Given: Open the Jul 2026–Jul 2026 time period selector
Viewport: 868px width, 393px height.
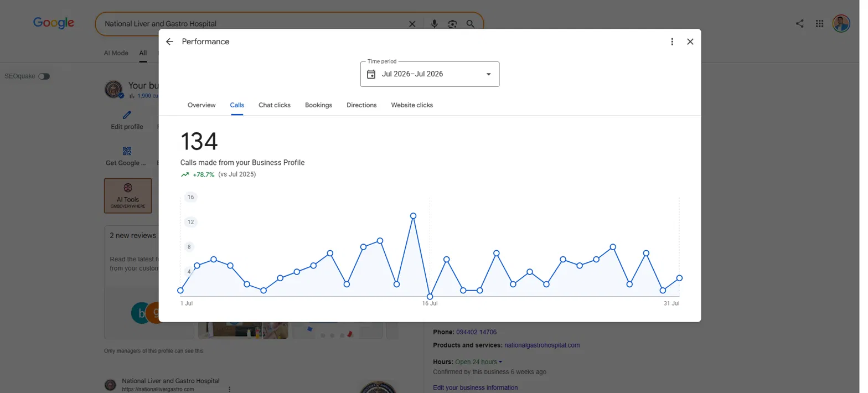Looking at the screenshot, I should [430, 74].
